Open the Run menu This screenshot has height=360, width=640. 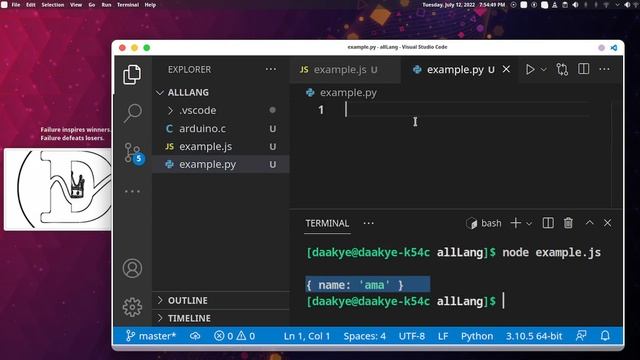pos(106,5)
